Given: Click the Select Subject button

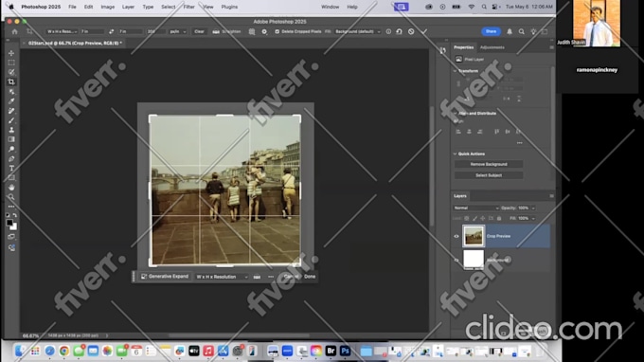Looking at the screenshot, I should [489, 175].
